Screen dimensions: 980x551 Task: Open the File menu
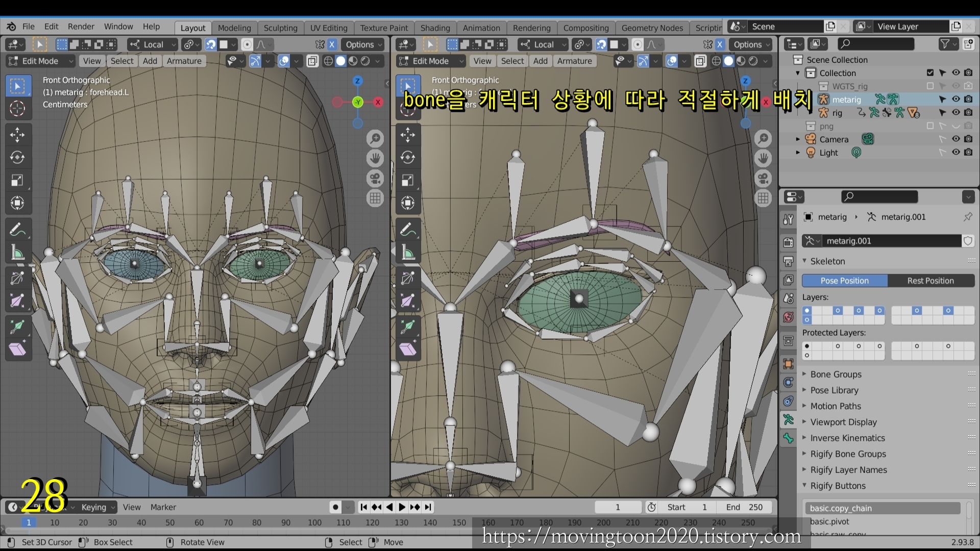[29, 27]
